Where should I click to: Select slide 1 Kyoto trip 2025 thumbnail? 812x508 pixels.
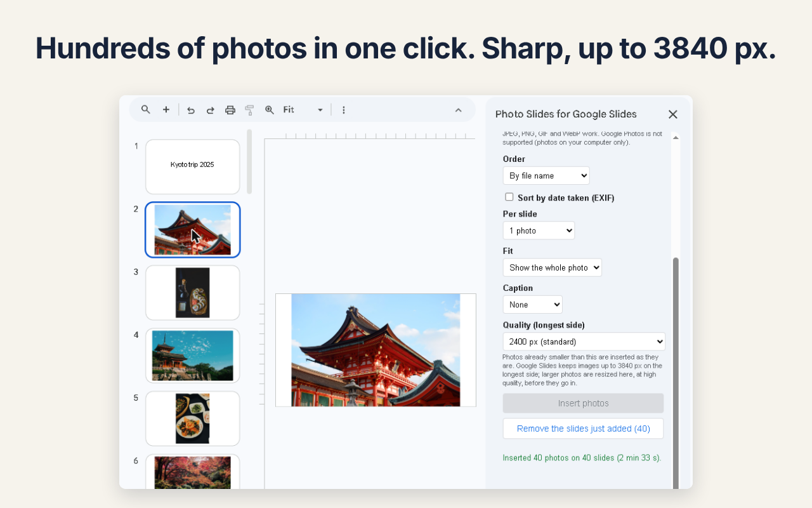[x=193, y=166]
